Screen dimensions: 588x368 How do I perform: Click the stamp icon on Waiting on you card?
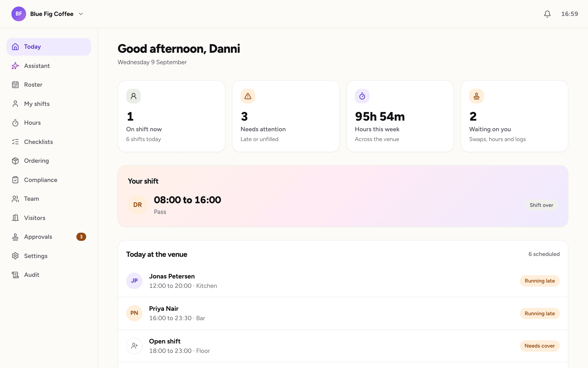point(477,96)
